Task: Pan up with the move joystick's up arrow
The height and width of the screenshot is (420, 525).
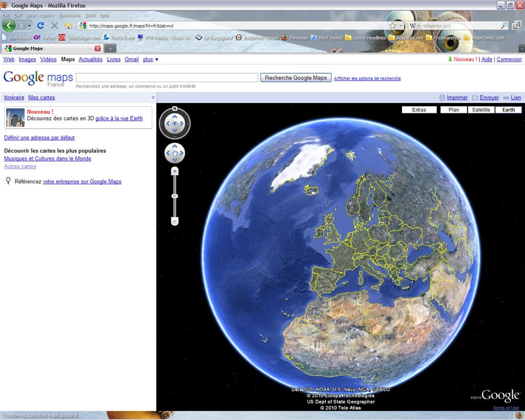Action: (175, 146)
